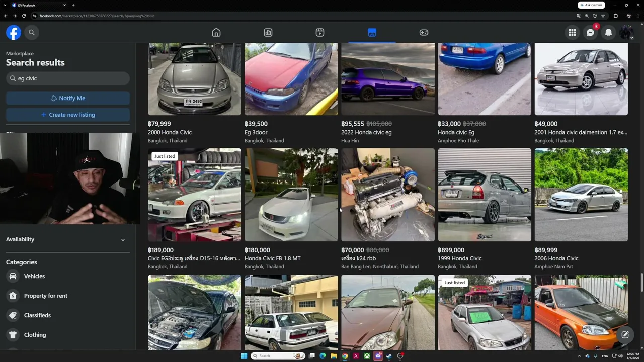
Task: Open the 1999 Honda Civic listing photo
Action: [485, 195]
